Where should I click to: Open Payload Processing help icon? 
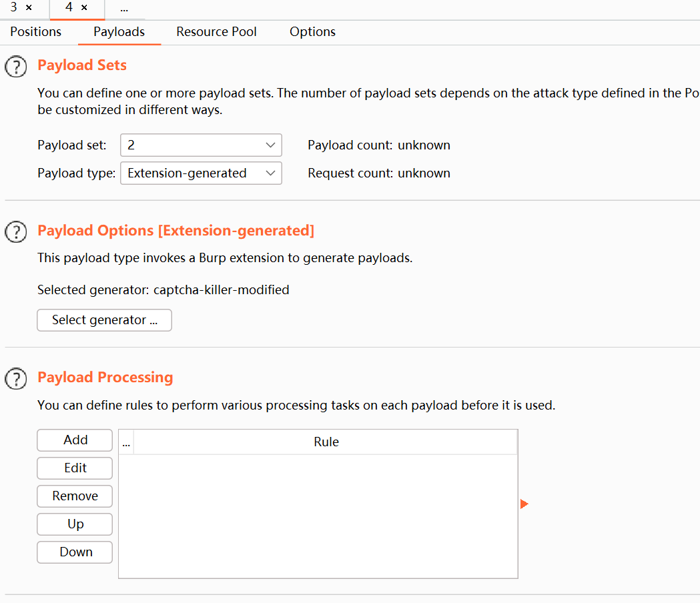pyautogui.click(x=16, y=379)
